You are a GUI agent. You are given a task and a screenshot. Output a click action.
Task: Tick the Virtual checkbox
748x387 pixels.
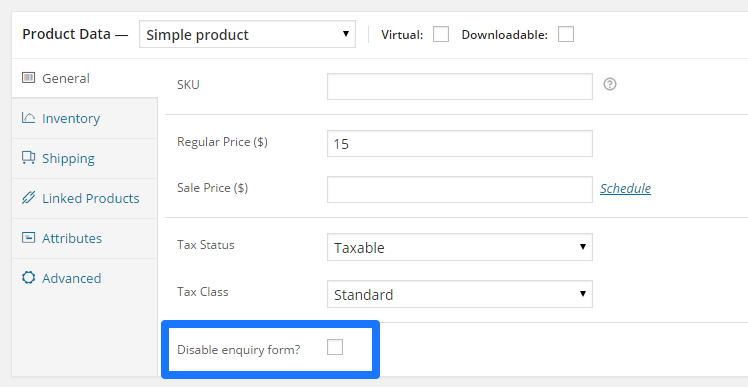tap(441, 34)
